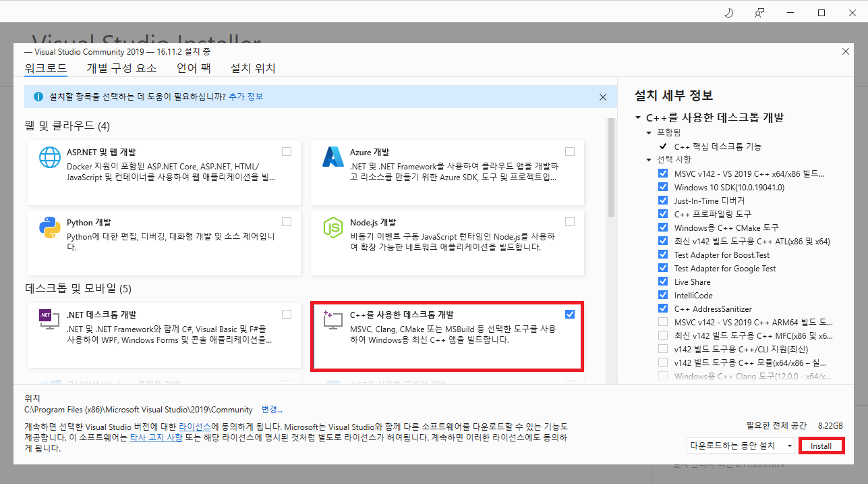This screenshot has height=484, width=868.
Task: Dismiss the help banner with its X icon
Action: [603, 97]
